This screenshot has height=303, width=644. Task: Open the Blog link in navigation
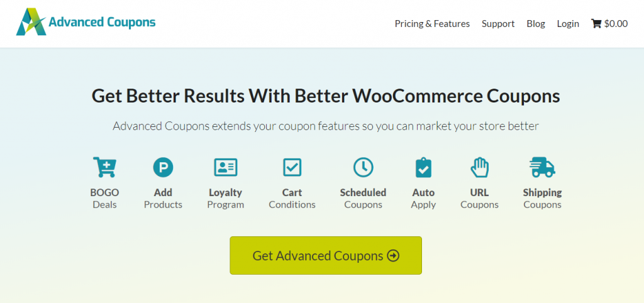pyautogui.click(x=536, y=24)
